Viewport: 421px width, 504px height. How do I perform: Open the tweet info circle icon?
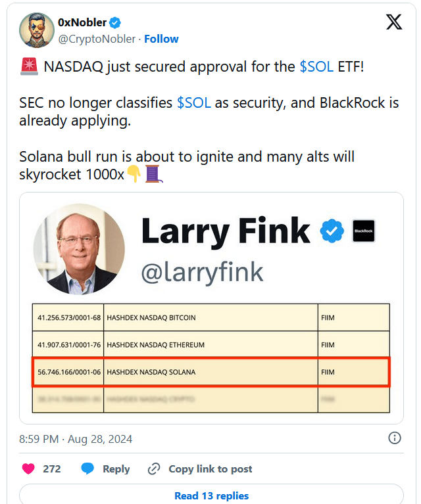click(x=395, y=438)
